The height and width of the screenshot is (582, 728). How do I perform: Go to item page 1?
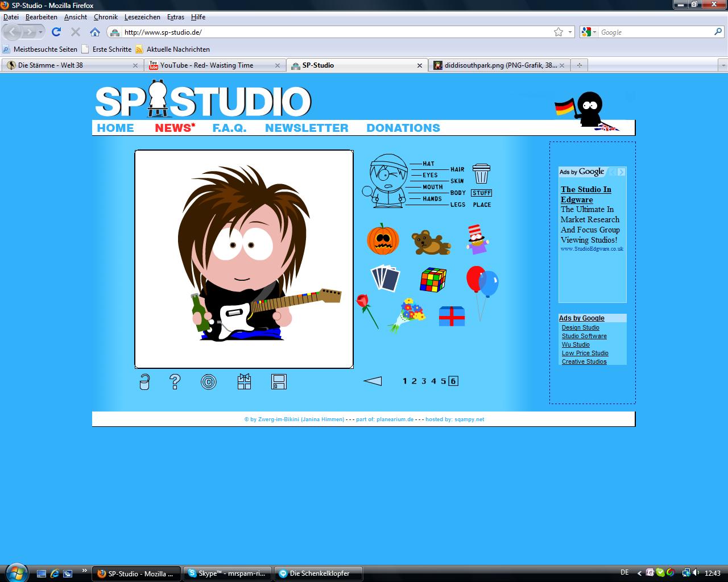pos(405,381)
